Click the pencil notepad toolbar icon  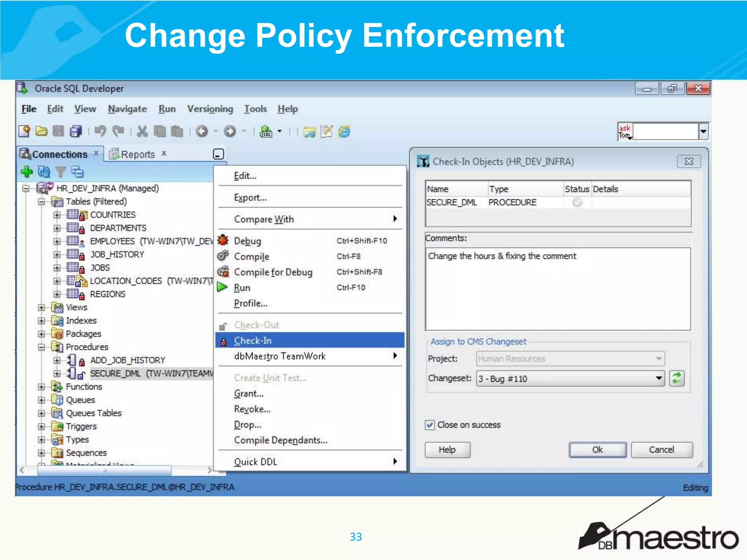(326, 131)
